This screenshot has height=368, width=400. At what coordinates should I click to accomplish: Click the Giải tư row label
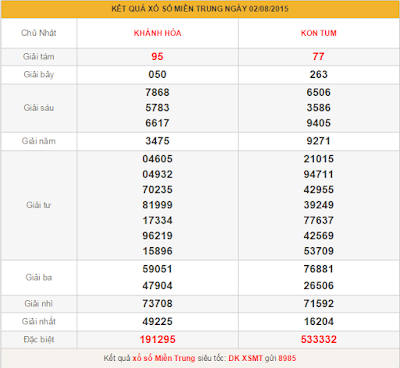pos(39,205)
